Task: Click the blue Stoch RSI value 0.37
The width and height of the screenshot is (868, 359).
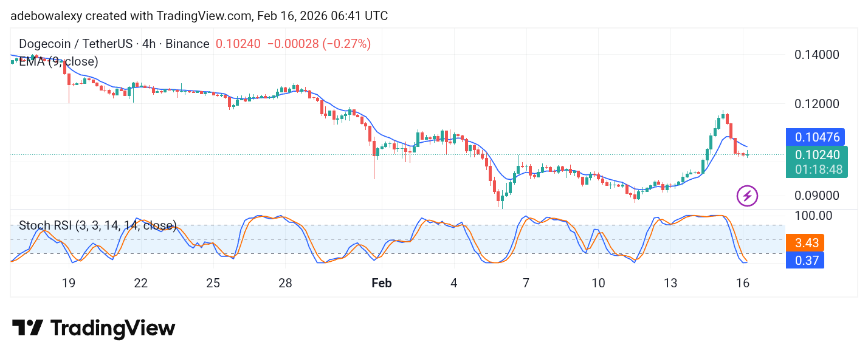Action: [x=805, y=261]
